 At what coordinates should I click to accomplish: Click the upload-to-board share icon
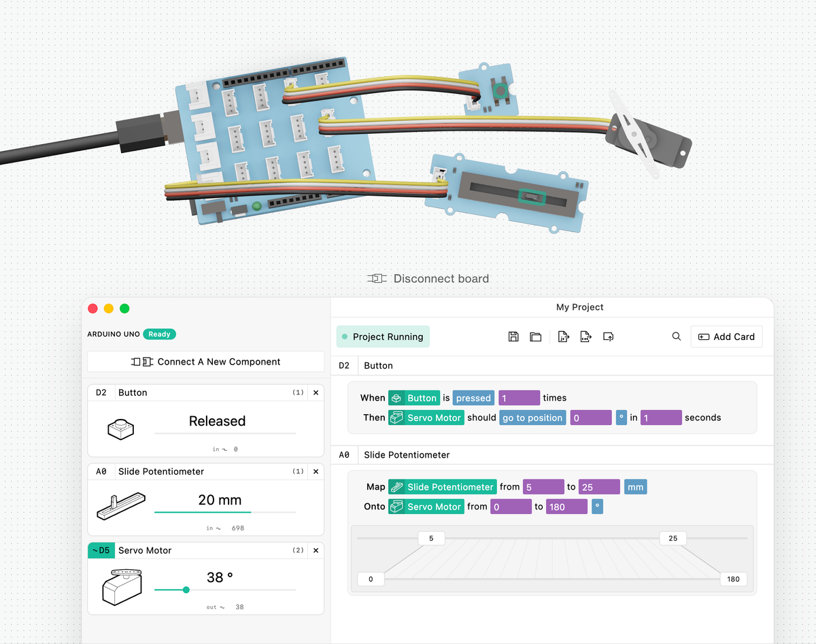click(609, 337)
